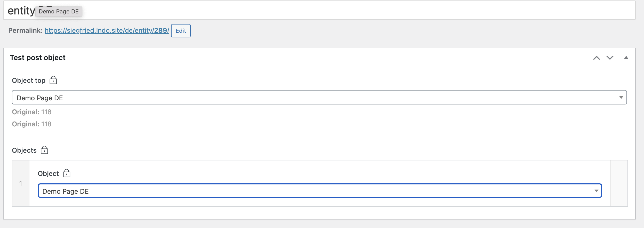Open the Object top dropdown
This screenshot has width=644, height=228.
319,97
